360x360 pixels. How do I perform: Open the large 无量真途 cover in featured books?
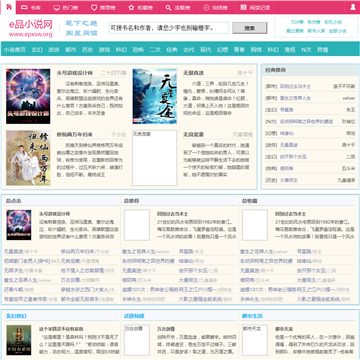click(155, 96)
